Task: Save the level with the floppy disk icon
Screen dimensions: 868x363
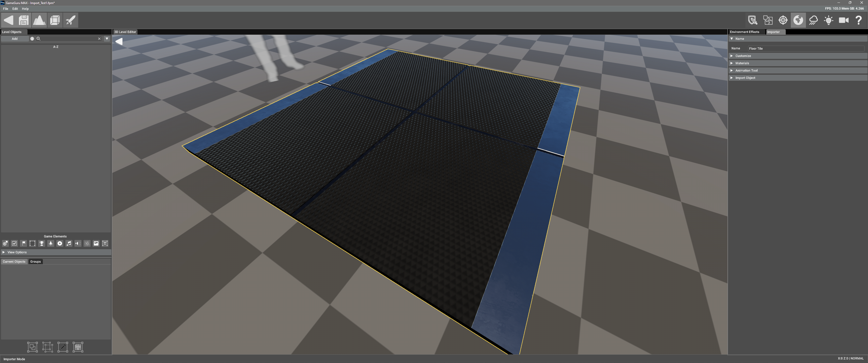Action: coord(23,20)
